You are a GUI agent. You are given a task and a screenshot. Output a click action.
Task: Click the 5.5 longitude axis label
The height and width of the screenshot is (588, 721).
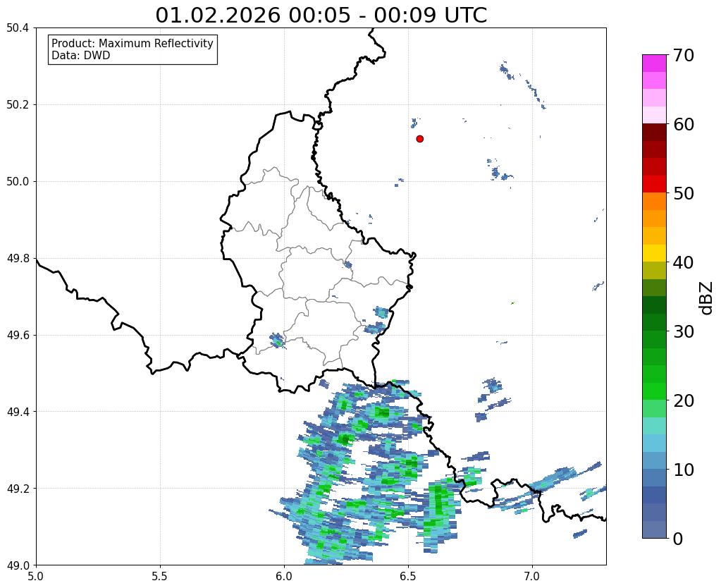[x=160, y=577]
